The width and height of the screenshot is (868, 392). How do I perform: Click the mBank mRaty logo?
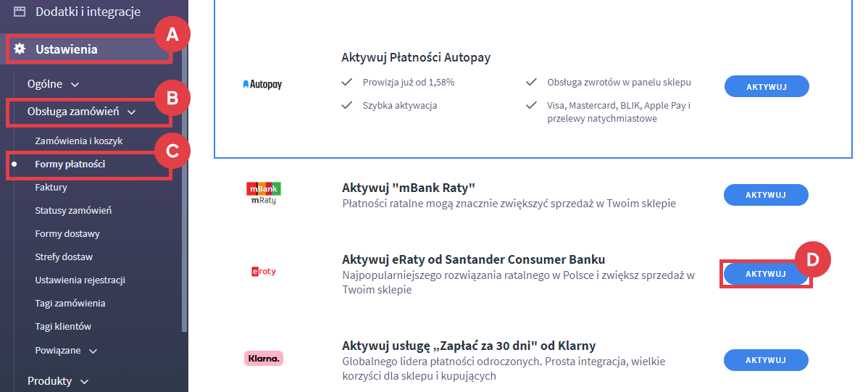[x=263, y=193]
